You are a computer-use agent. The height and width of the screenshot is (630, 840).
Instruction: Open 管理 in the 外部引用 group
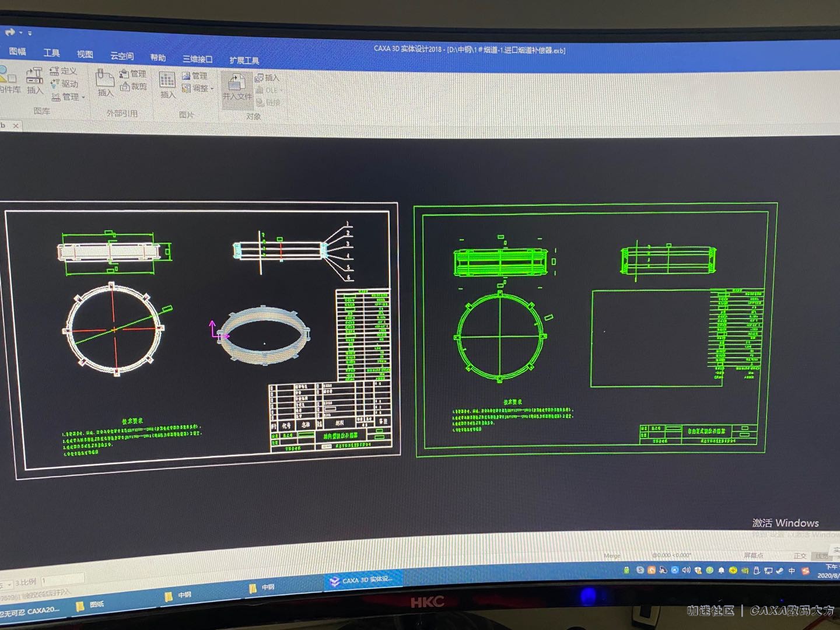[133, 73]
